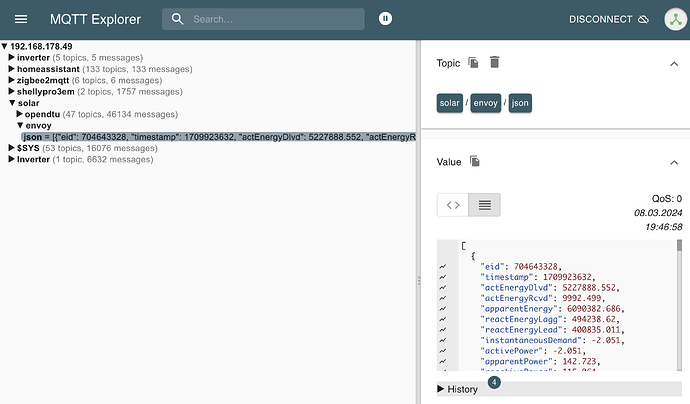This screenshot has height=404, width=690.
Task: Switch to formatted text view
Action: pyautogui.click(x=484, y=205)
